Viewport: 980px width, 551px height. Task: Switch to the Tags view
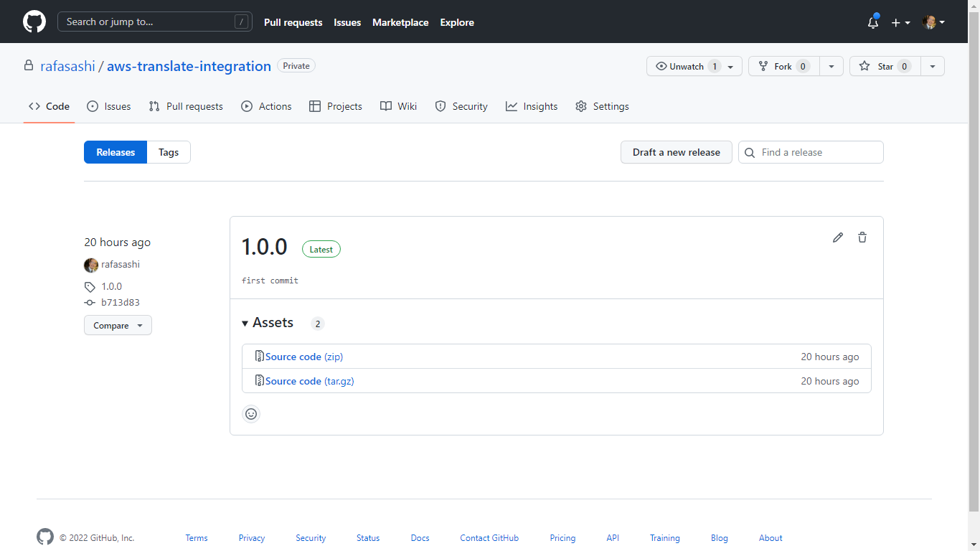[x=169, y=152]
